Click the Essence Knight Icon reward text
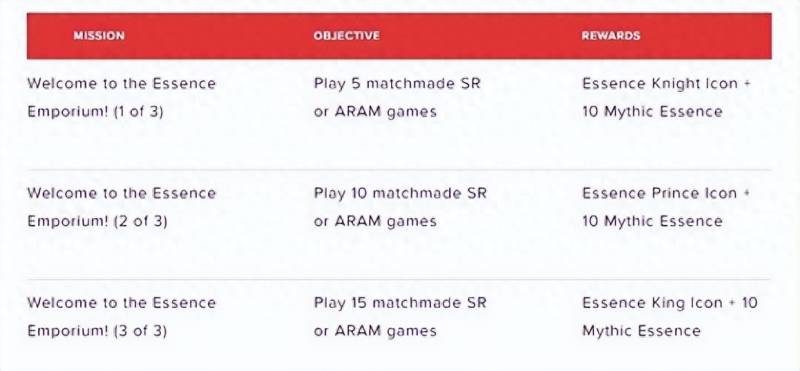Screen dimensions: 800x371 point(660,84)
